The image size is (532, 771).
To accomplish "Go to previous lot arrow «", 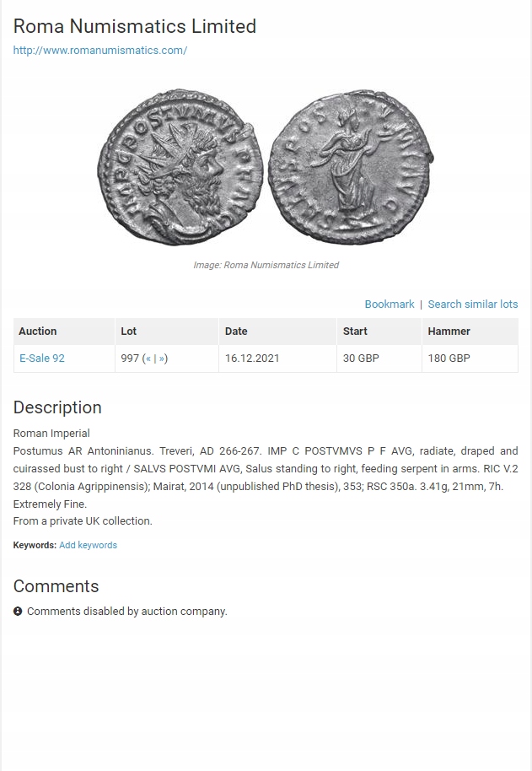I will [148, 359].
